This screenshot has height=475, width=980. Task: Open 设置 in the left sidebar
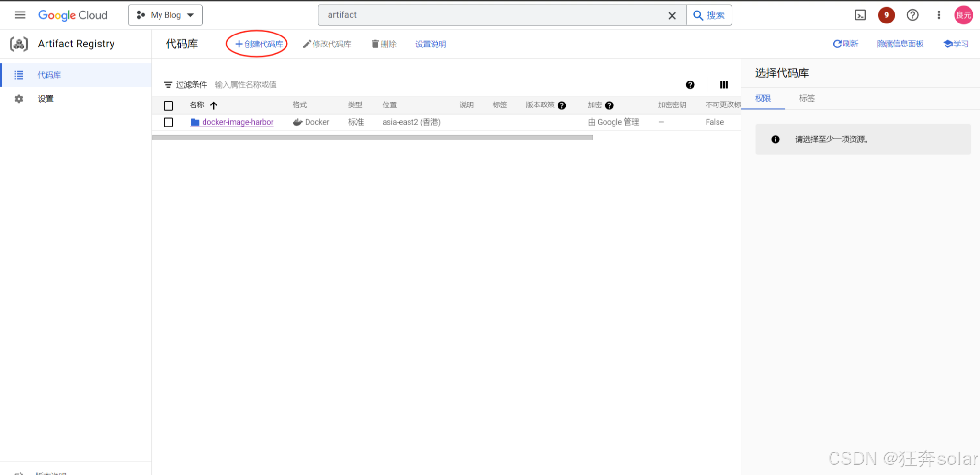click(76, 99)
